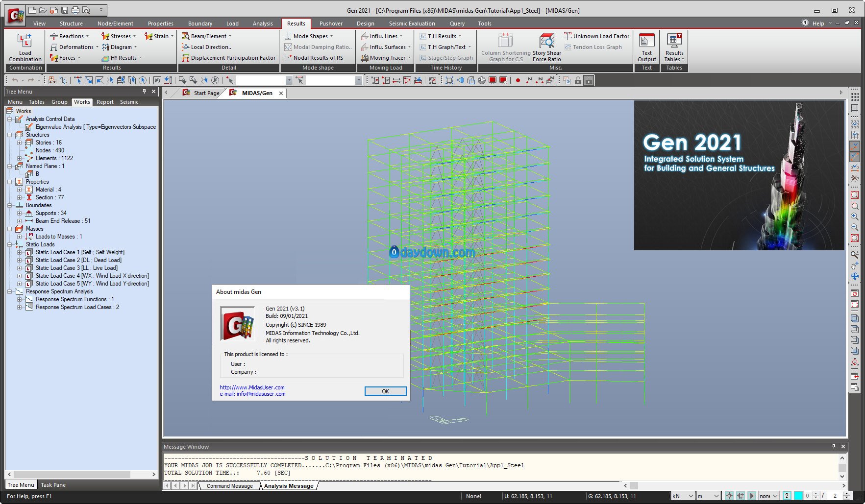Screen dimensions: 865x504
Task: Expand the Stories : 16 node
Action: coord(19,143)
